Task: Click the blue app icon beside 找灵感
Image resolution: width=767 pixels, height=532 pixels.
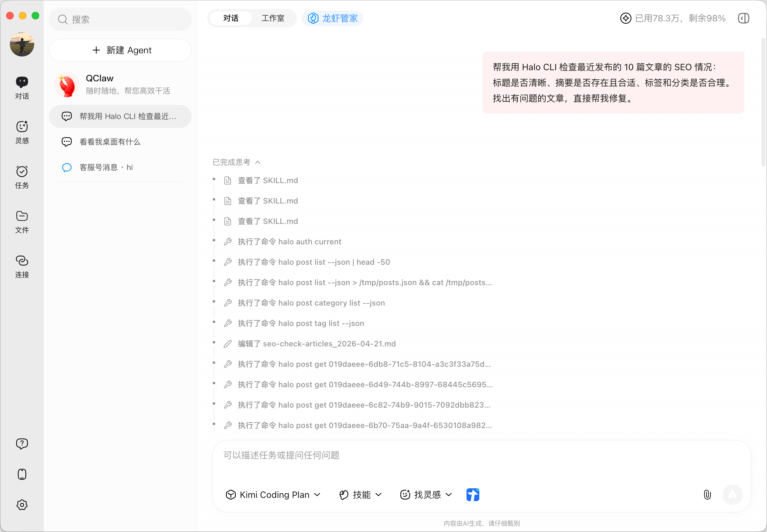Action: (x=472, y=495)
